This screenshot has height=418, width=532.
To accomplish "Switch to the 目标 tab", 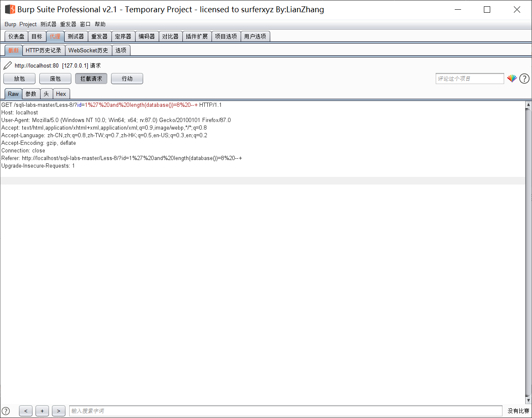I will (x=37, y=36).
